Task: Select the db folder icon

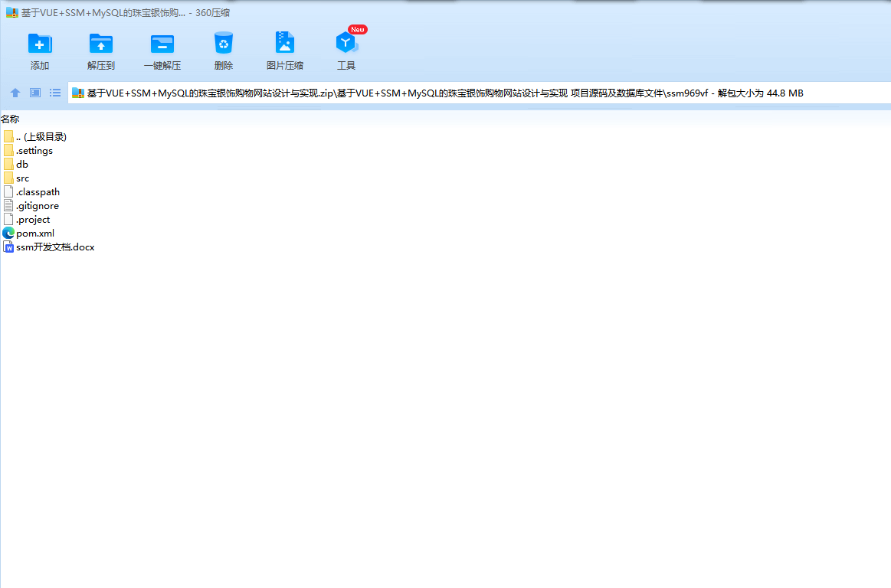Action: [8, 164]
